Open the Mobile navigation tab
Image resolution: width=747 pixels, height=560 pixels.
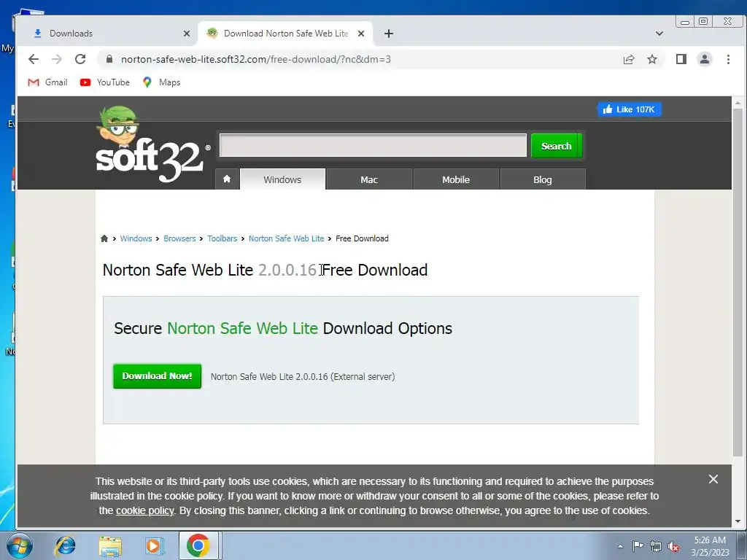coord(456,179)
